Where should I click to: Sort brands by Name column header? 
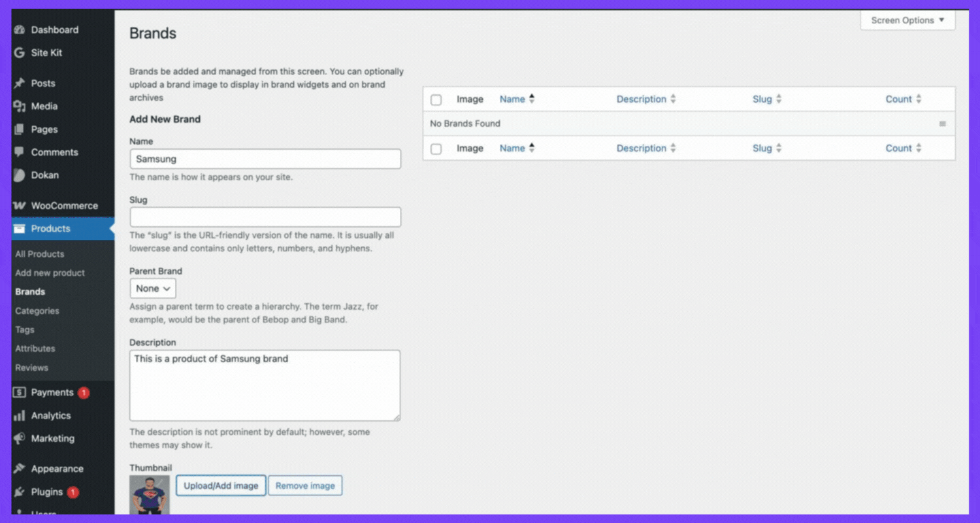pos(512,99)
